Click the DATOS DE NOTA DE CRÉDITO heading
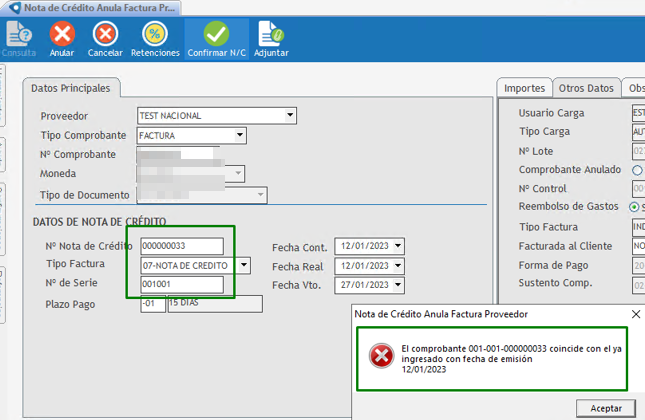This screenshot has width=645, height=420. click(x=99, y=222)
